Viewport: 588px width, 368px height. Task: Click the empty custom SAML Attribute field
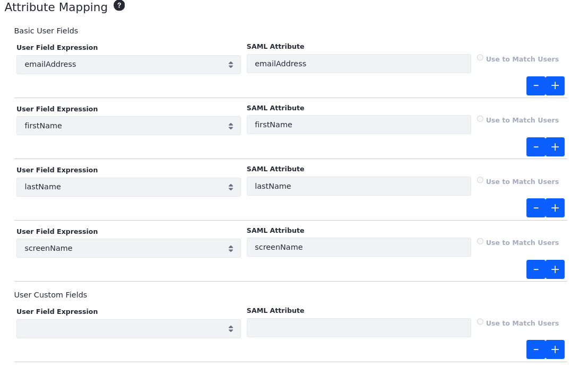click(359, 328)
